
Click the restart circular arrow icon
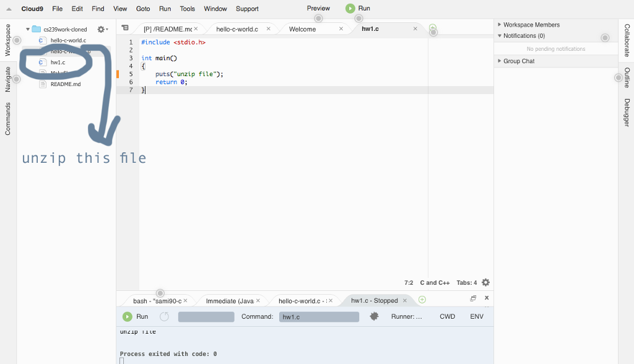pyautogui.click(x=164, y=317)
